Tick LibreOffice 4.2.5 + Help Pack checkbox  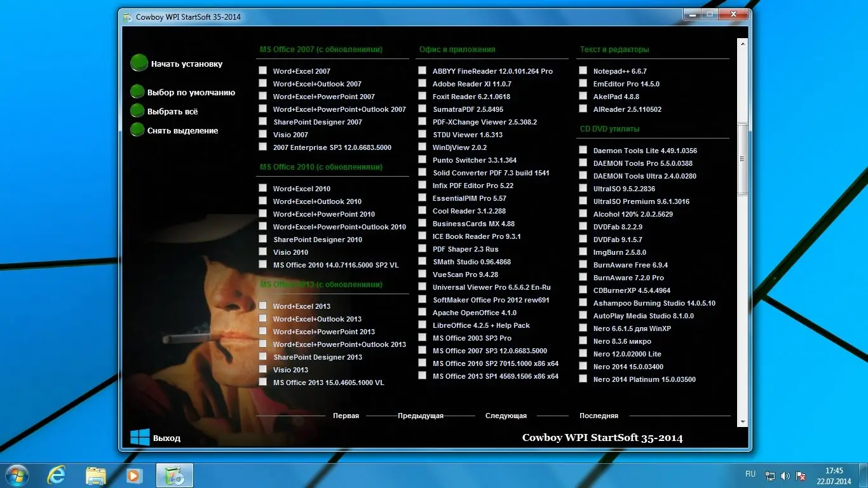tap(423, 325)
